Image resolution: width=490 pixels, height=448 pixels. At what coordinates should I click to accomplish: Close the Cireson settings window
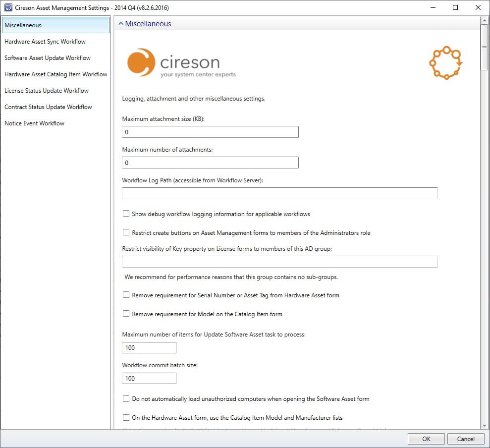coord(478,7)
